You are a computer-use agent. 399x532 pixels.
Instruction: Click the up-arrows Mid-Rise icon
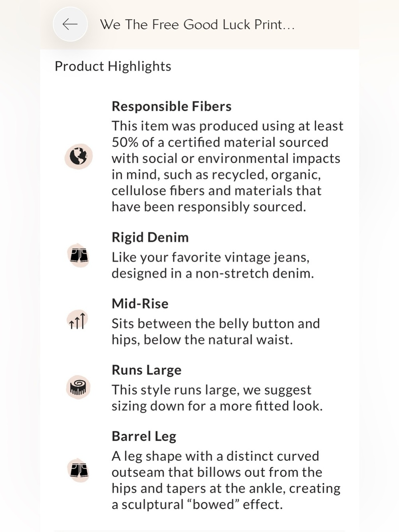coord(77,320)
